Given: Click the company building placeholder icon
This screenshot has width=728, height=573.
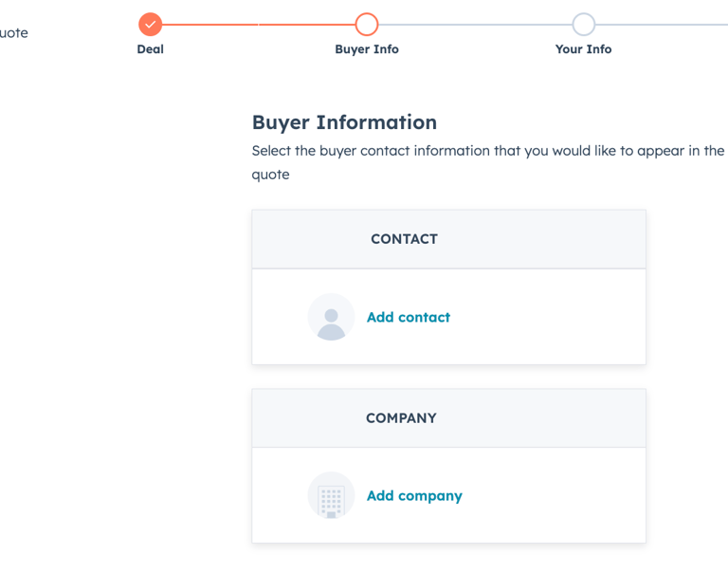Looking at the screenshot, I should pos(331,495).
